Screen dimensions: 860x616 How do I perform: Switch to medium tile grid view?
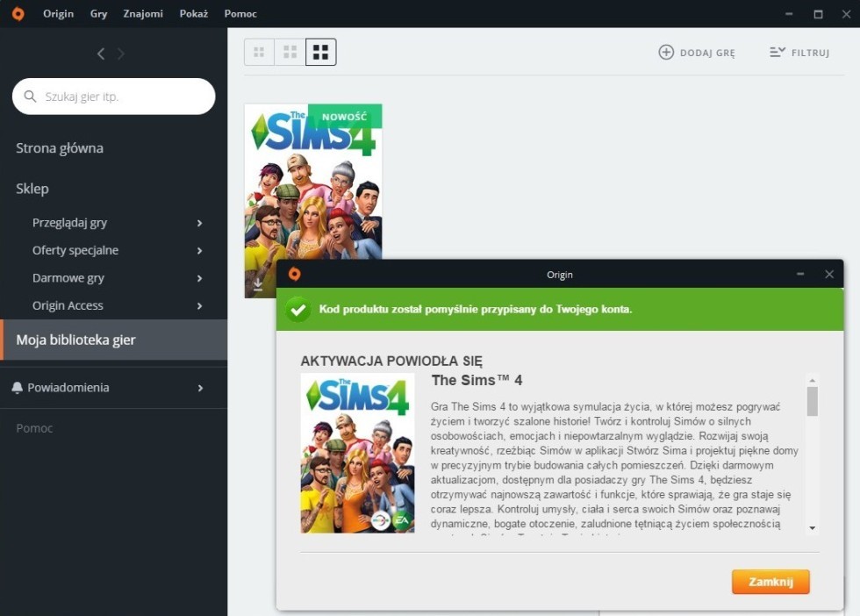tap(290, 52)
